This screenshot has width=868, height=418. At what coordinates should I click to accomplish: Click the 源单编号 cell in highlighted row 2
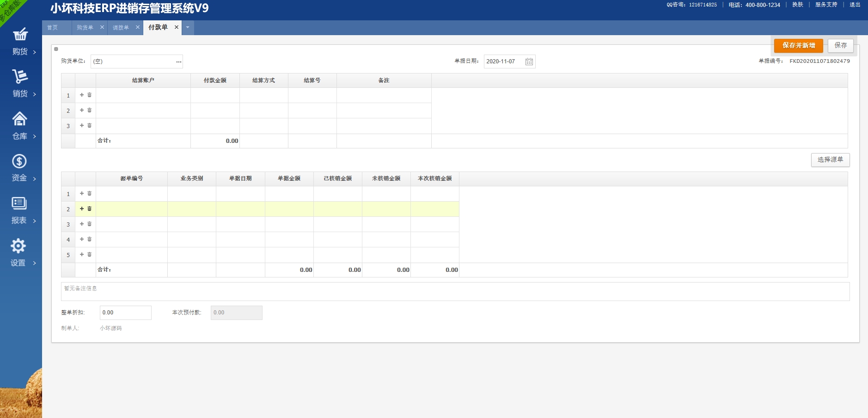tap(132, 209)
